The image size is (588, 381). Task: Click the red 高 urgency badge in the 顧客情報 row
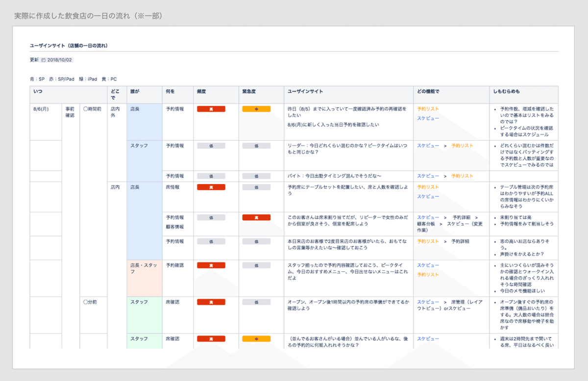pyautogui.click(x=256, y=217)
